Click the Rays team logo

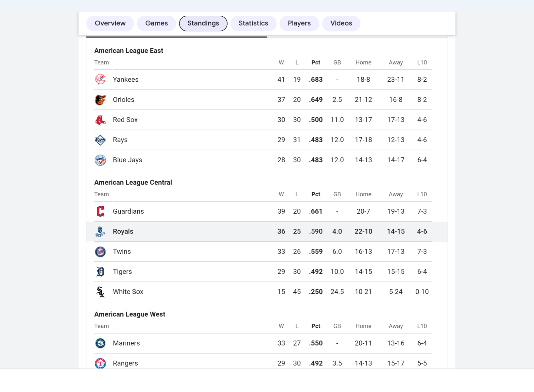(x=100, y=140)
